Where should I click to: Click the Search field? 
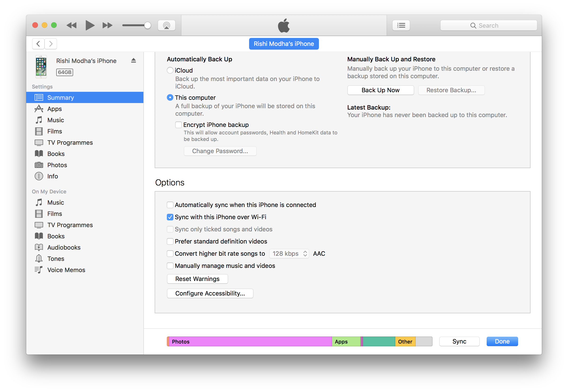point(489,25)
